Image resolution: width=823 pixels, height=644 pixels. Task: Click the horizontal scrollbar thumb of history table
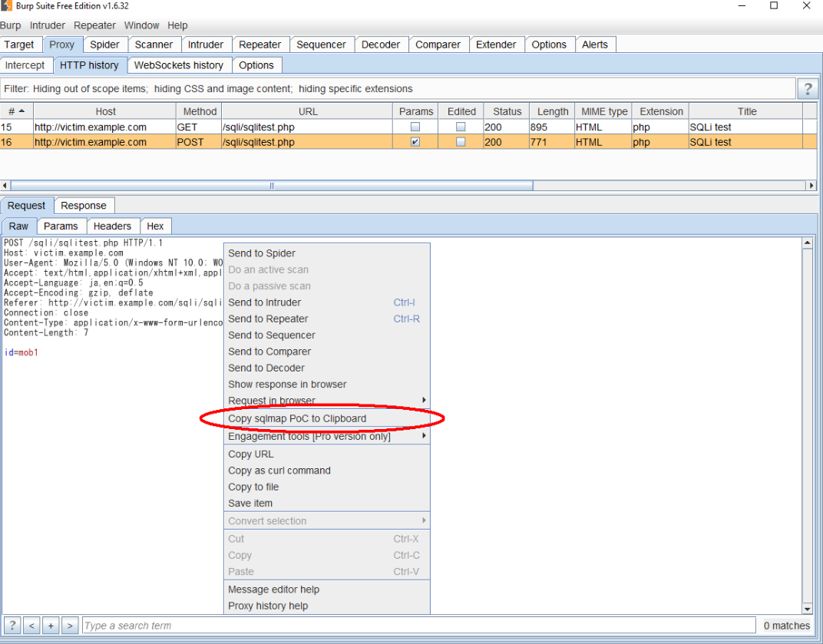(272, 185)
